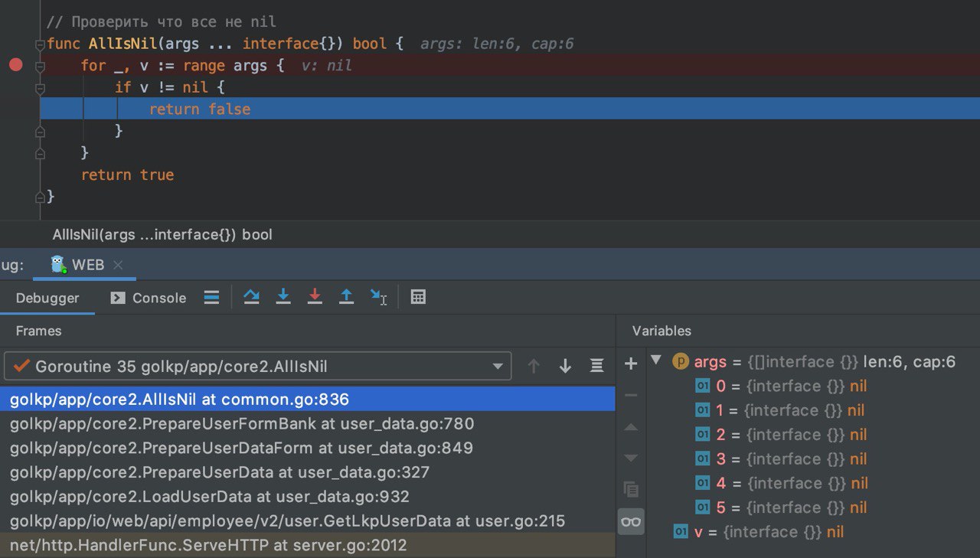Select frame HandlerFunc.ServeHTTP at server.go:2012

pyautogui.click(x=308, y=546)
